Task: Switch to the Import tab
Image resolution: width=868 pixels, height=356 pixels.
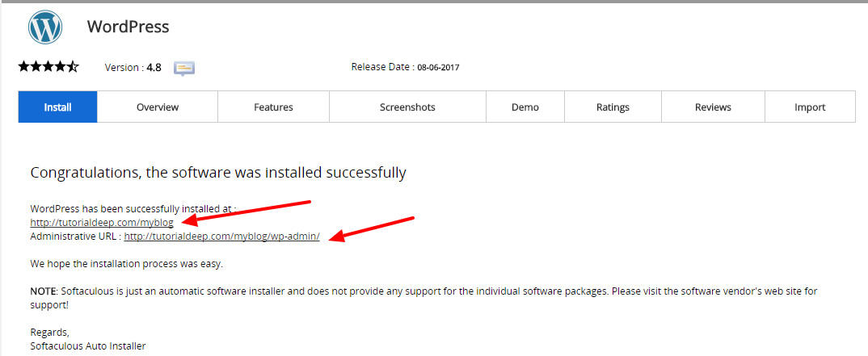Action: point(810,107)
